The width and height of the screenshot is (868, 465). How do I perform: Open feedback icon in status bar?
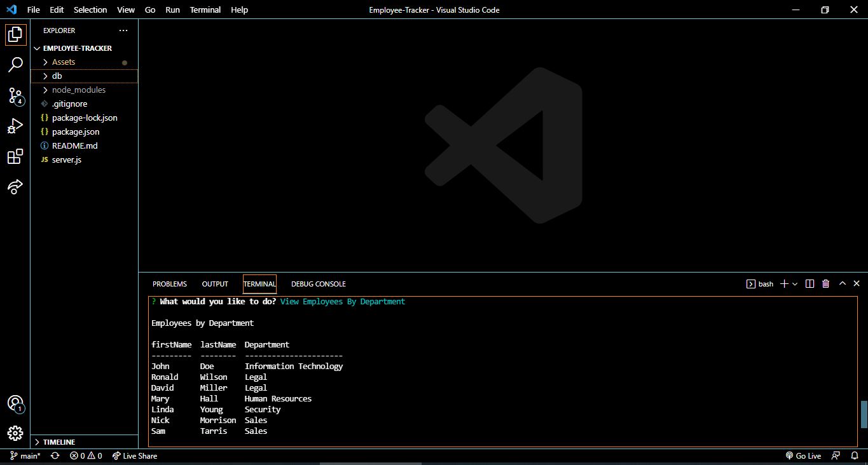point(836,456)
